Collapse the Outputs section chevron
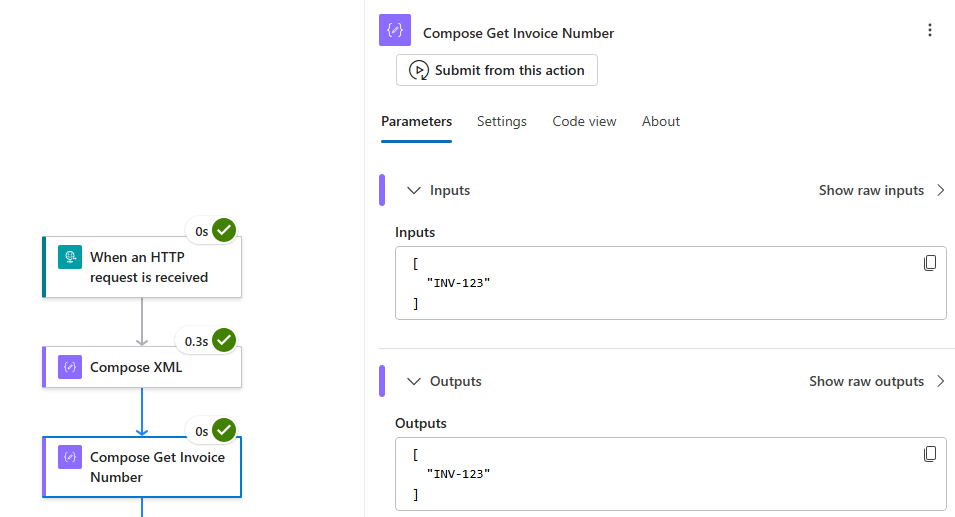This screenshot has height=517, width=955. click(412, 381)
